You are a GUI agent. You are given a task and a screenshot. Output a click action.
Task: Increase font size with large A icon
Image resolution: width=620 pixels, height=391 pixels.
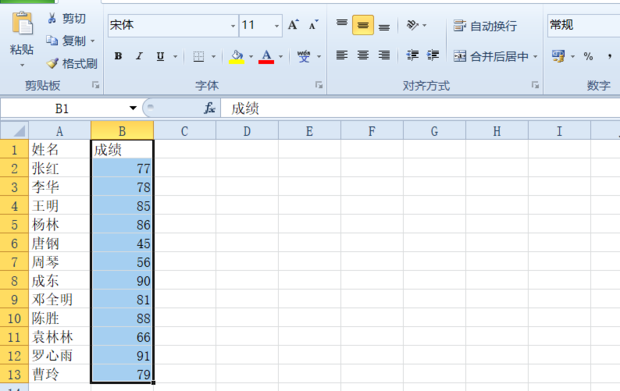pos(293,25)
